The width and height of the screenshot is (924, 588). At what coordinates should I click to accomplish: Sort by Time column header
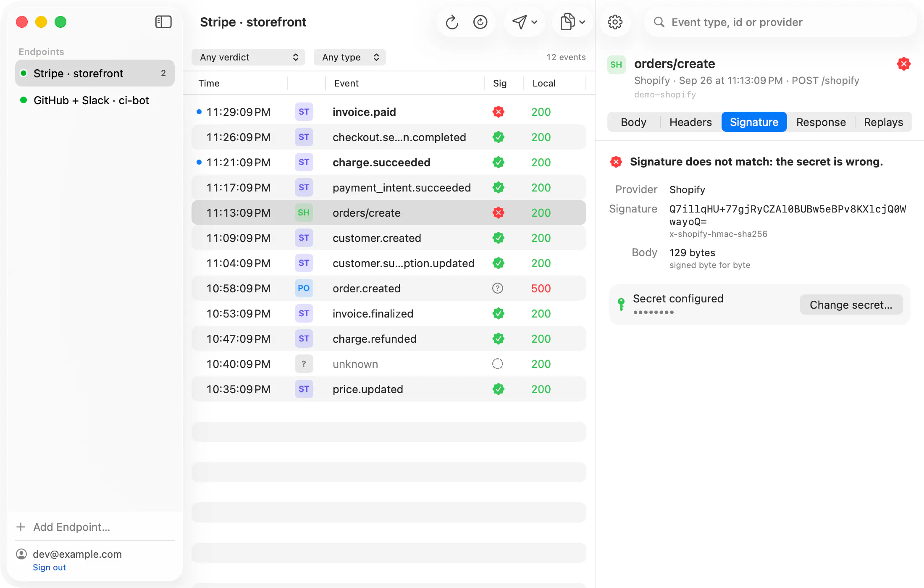click(x=209, y=83)
